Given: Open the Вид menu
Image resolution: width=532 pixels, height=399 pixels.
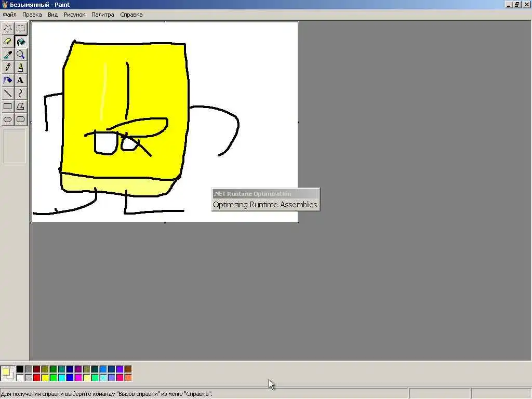Looking at the screenshot, I should pos(52,15).
